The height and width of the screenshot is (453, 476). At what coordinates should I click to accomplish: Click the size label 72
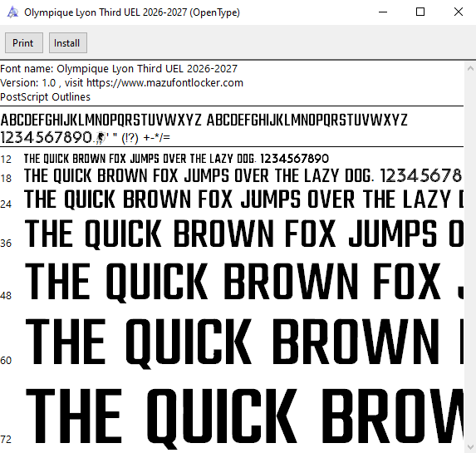[x=6, y=440]
